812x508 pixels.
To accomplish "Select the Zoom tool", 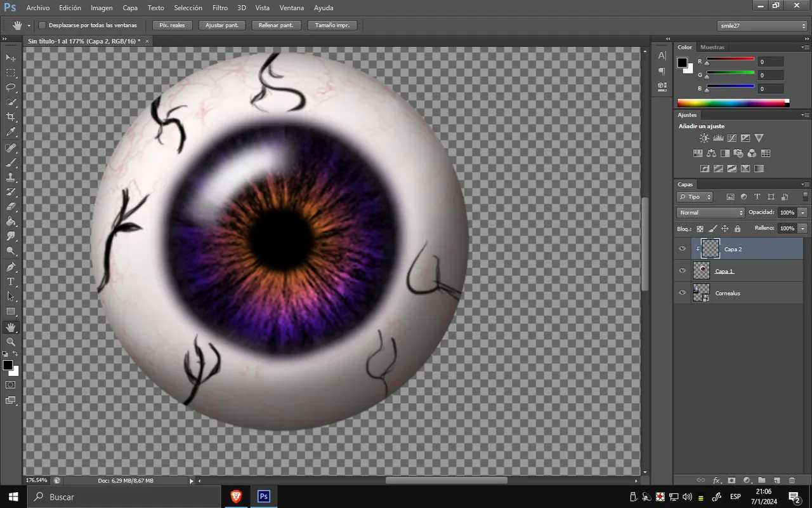I will point(11,342).
